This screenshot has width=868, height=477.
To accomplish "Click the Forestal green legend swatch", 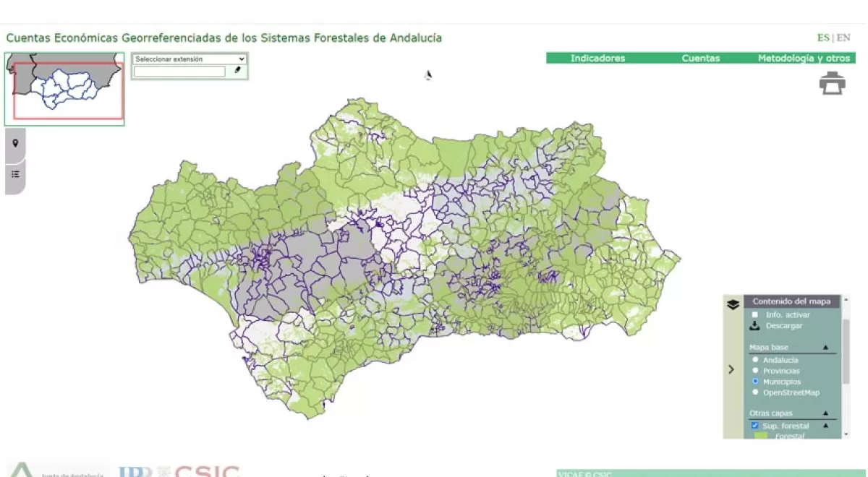I will [x=761, y=435].
